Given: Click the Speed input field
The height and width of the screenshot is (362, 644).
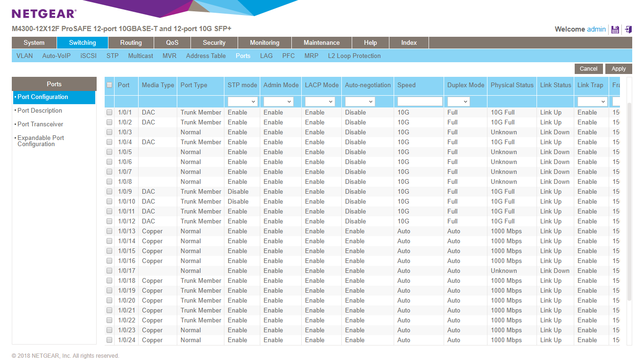Looking at the screenshot, I should tap(420, 101).
